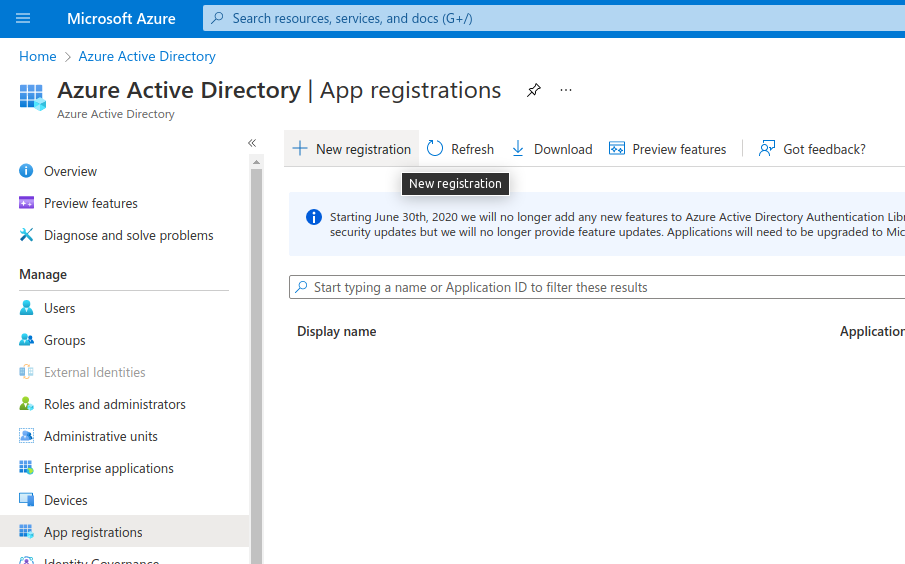Open the Groups section icon
This screenshot has width=905, height=564.
coord(27,340)
